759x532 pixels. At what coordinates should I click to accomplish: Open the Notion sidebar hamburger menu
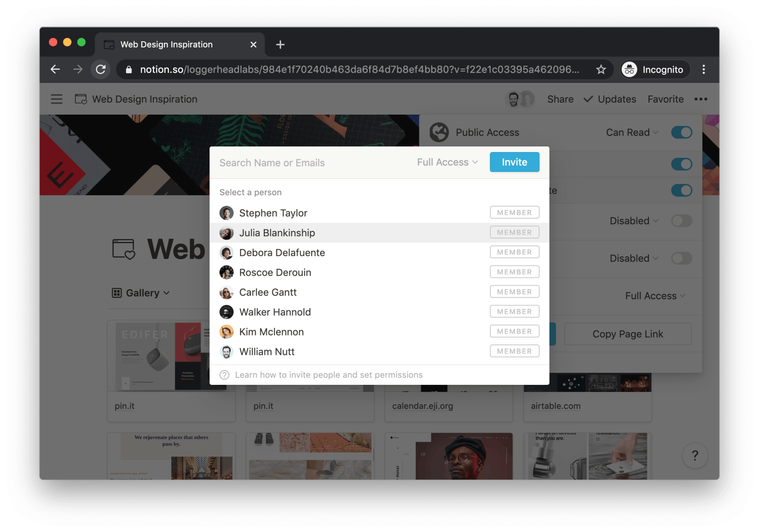pos(57,99)
